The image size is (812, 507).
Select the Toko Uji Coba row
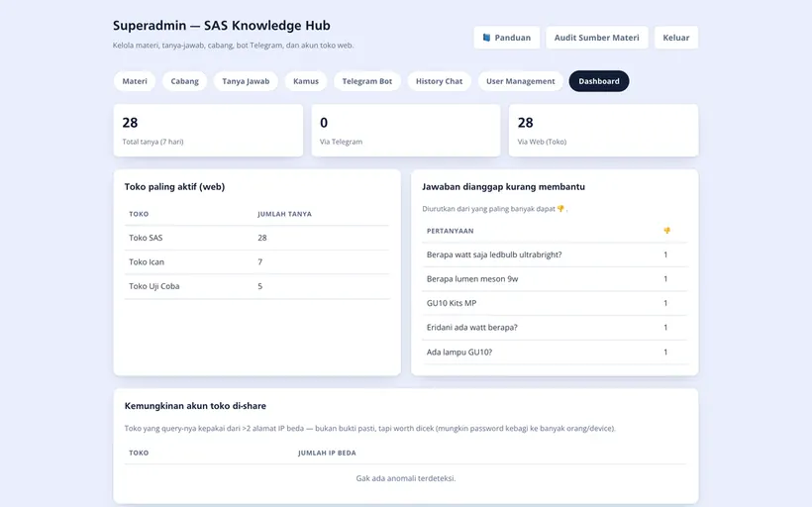tap(256, 286)
